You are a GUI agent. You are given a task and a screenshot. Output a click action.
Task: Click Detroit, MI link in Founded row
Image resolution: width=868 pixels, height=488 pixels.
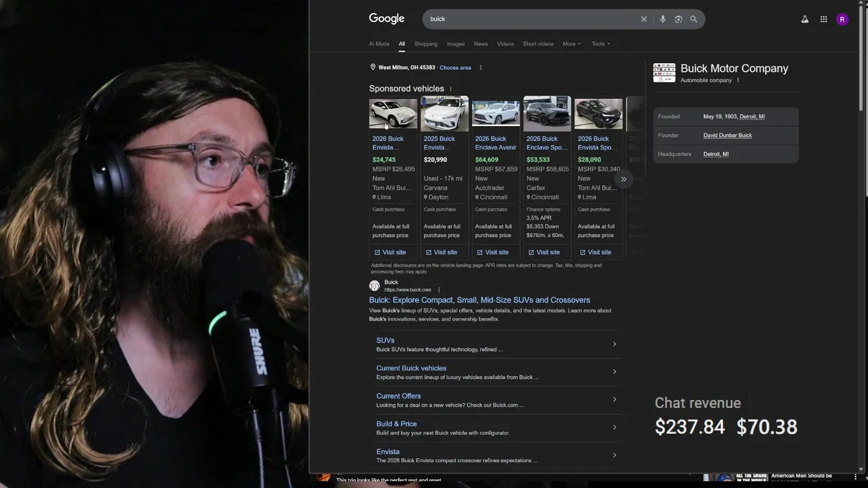click(x=752, y=117)
